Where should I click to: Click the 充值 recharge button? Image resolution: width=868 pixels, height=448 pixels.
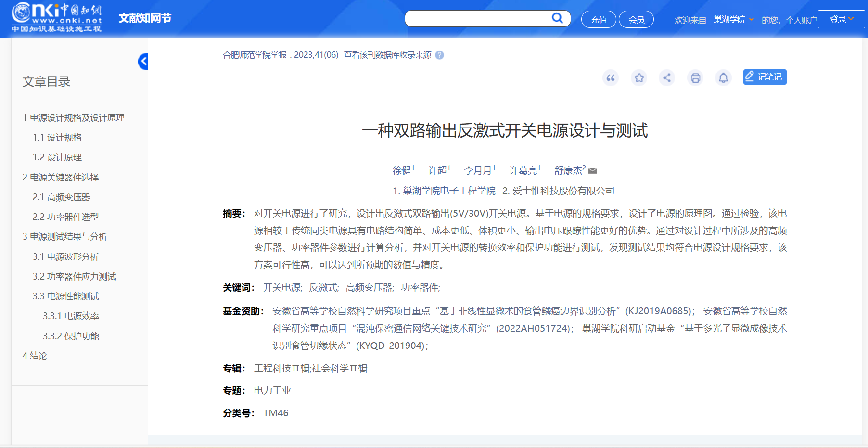[x=599, y=20]
